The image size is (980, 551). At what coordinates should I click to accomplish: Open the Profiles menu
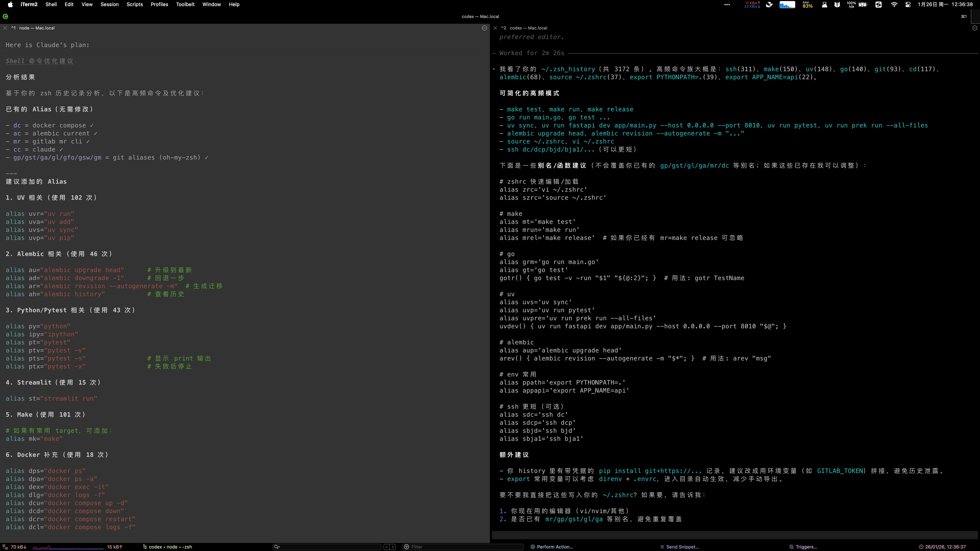point(159,5)
